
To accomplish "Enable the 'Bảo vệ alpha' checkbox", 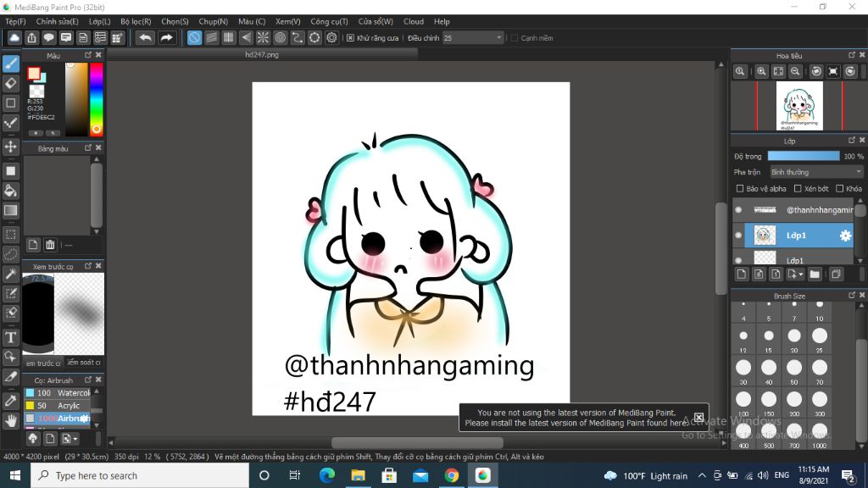I will coord(740,188).
